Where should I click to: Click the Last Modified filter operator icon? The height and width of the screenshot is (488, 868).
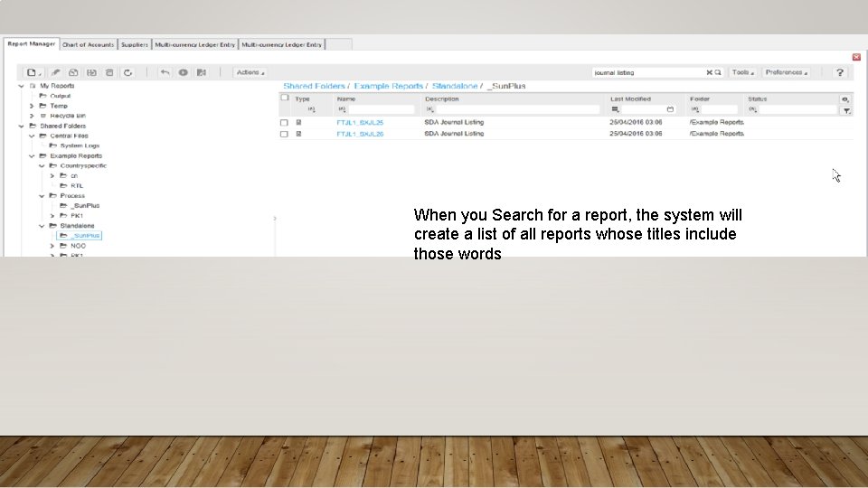tap(615, 109)
